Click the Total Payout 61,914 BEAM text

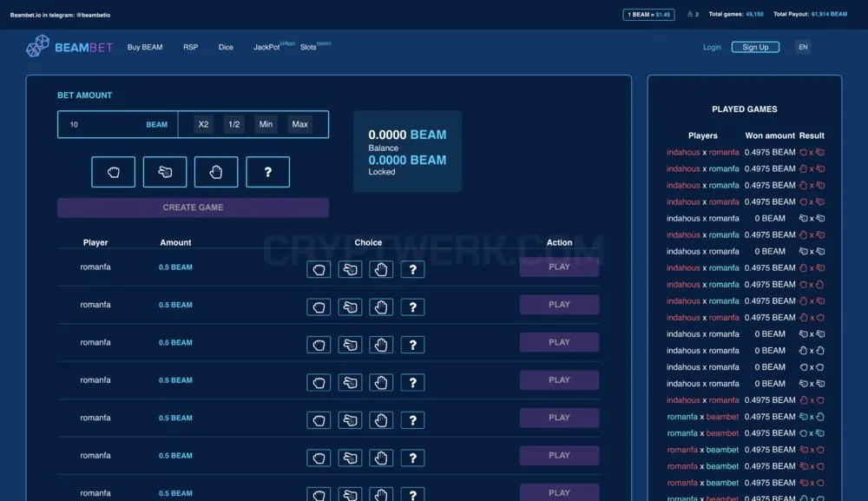click(x=810, y=15)
